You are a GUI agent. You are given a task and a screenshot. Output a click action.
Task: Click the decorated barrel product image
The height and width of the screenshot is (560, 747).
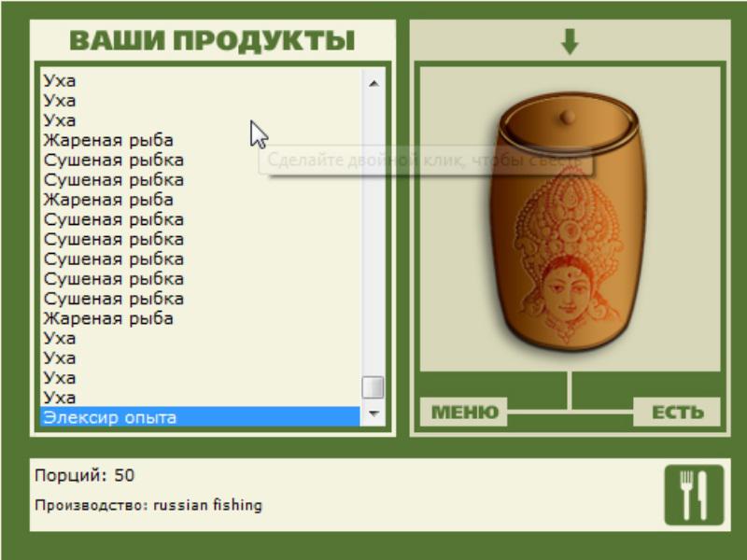(570, 221)
